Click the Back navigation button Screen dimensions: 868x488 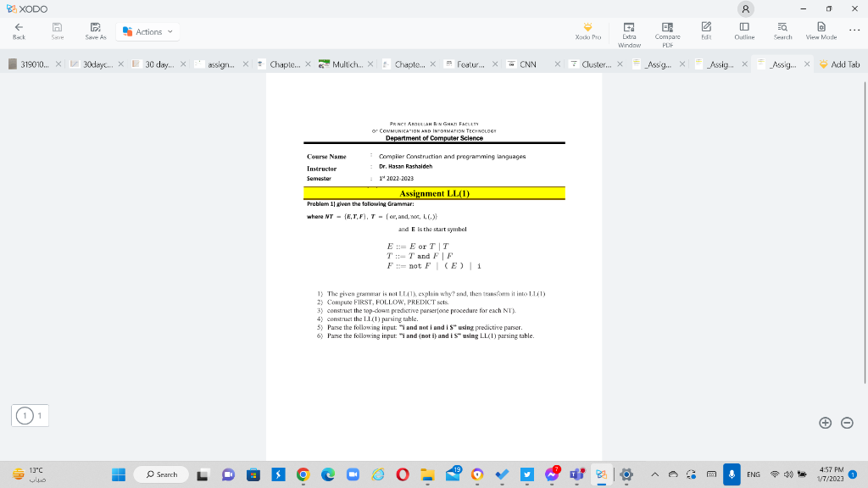click(19, 31)
